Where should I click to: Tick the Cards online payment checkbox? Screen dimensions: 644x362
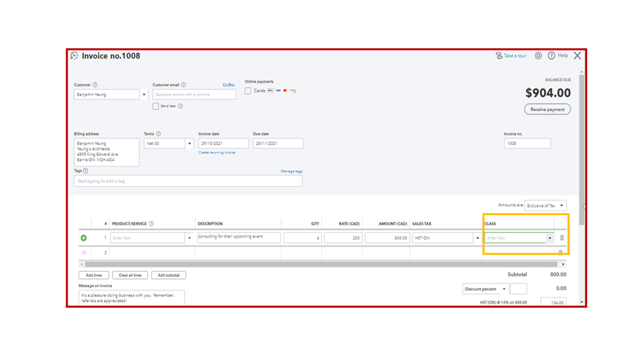click(x=248, y=91)
